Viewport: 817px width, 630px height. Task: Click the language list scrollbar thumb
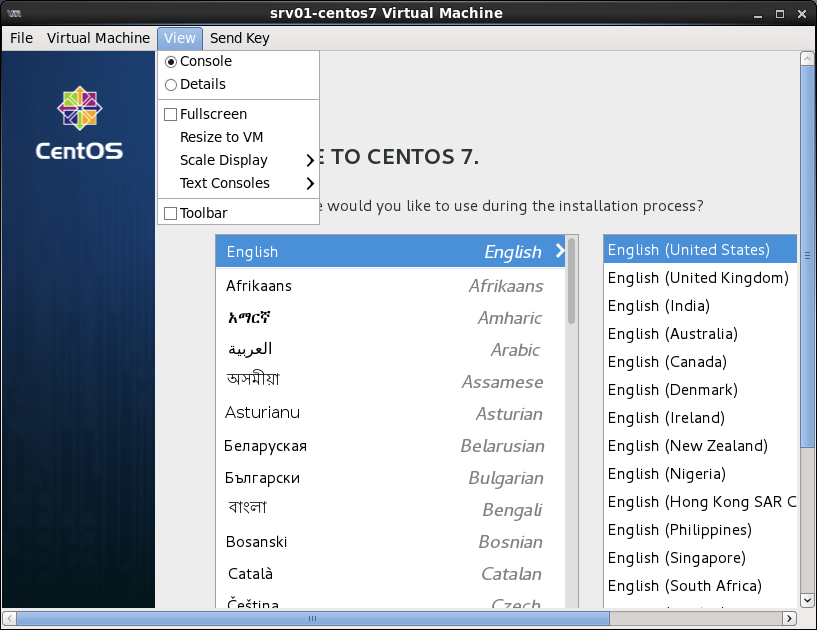pyautogui.click(x=572, y=281)
